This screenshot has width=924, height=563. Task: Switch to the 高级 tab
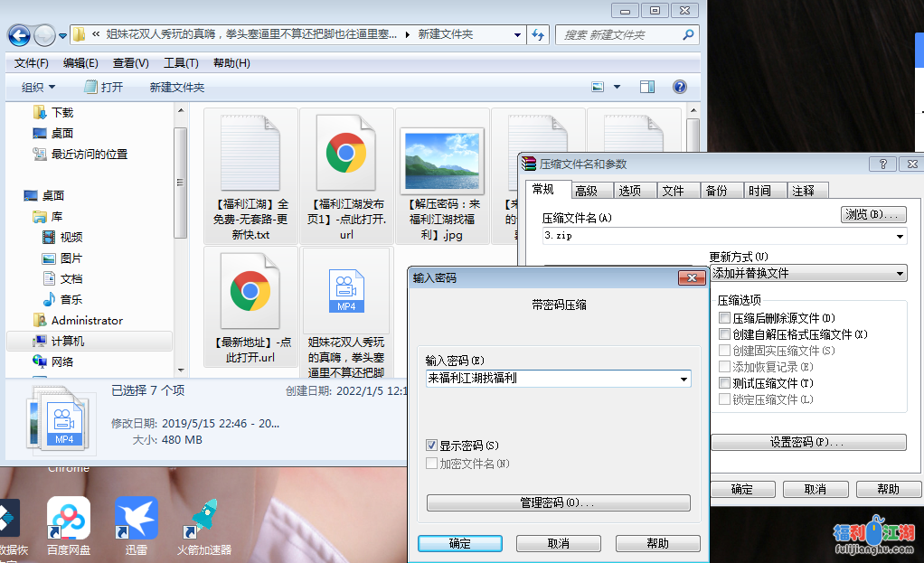pyautogui.click(x=586, y=191)
